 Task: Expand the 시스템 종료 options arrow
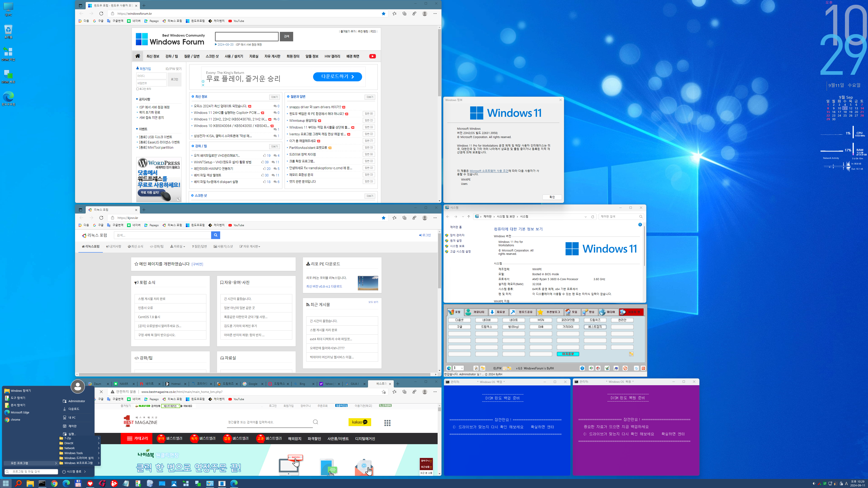pyautogui.click(x=85, y=472)
